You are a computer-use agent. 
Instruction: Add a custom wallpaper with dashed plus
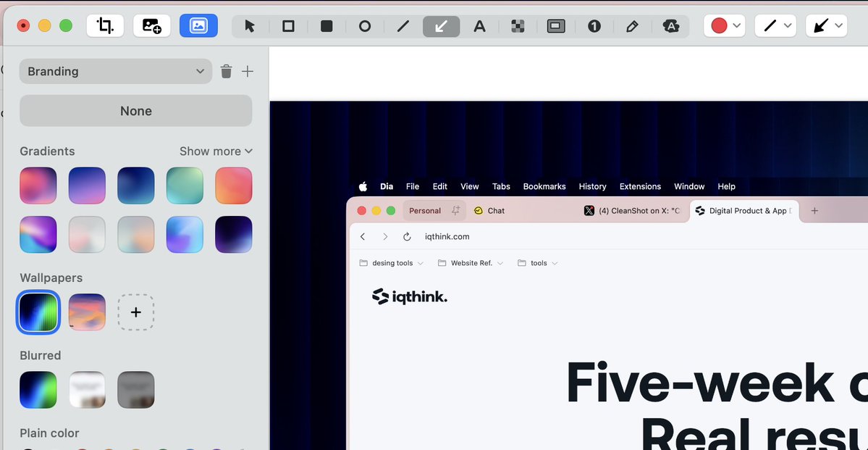point(135,312)
